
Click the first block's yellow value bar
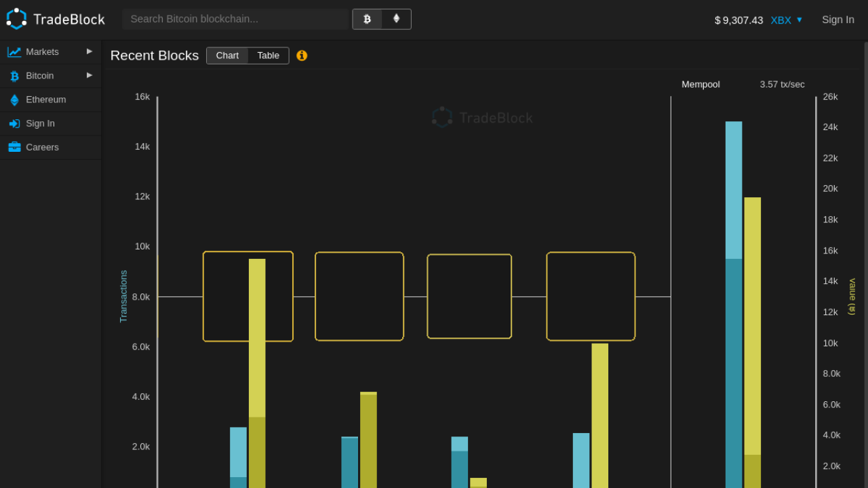pyautogui.click(x=257, y=373)
